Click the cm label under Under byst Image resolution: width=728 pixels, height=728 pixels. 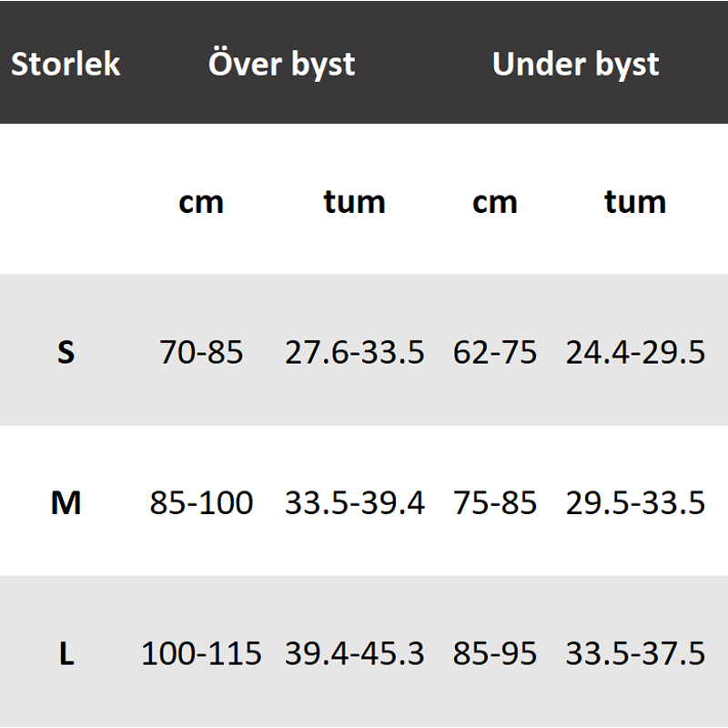[495, 201]
